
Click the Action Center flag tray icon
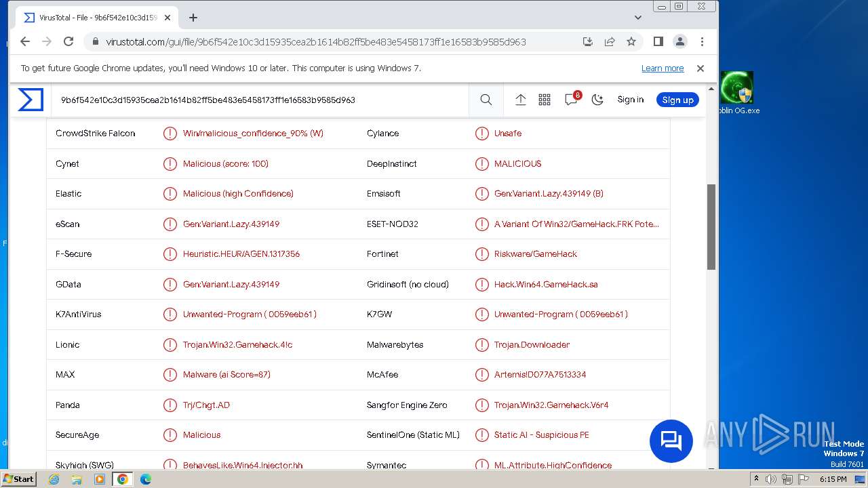[x=804, y=479]
